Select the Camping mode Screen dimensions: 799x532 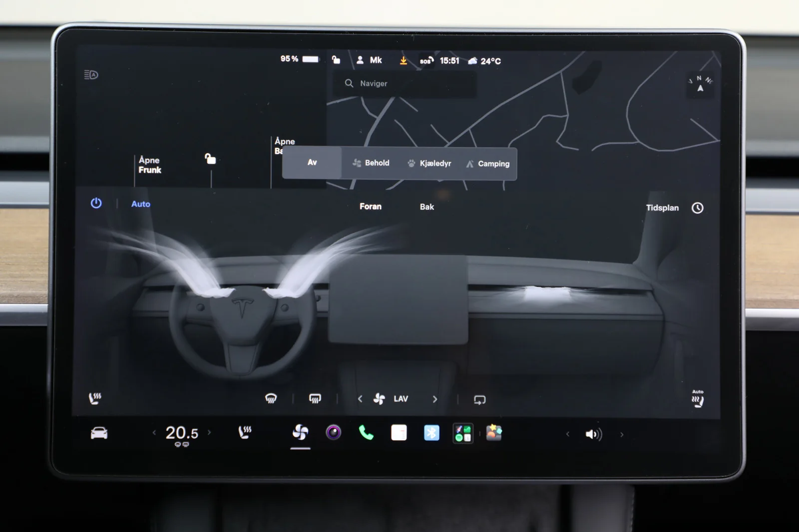(488, 164)
